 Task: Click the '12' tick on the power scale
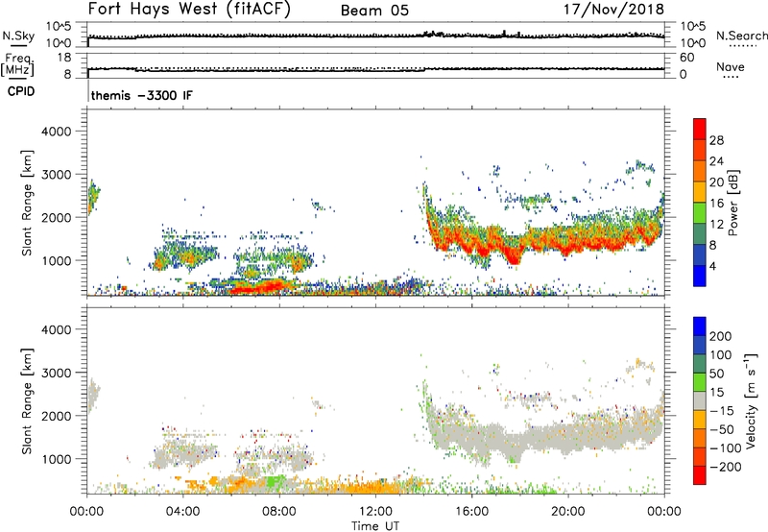coord(716,225)
